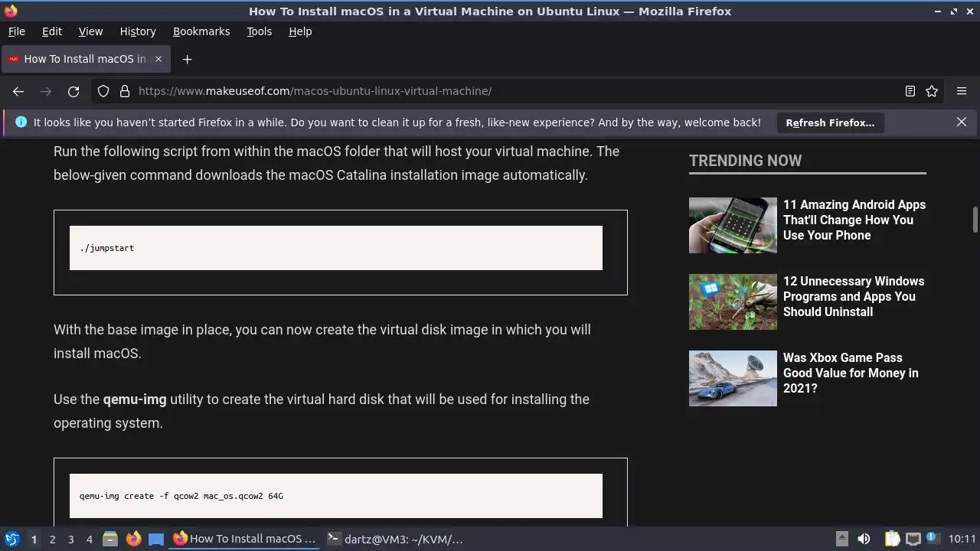Click the Refresh Firefox… button

(x=830, y=122)
